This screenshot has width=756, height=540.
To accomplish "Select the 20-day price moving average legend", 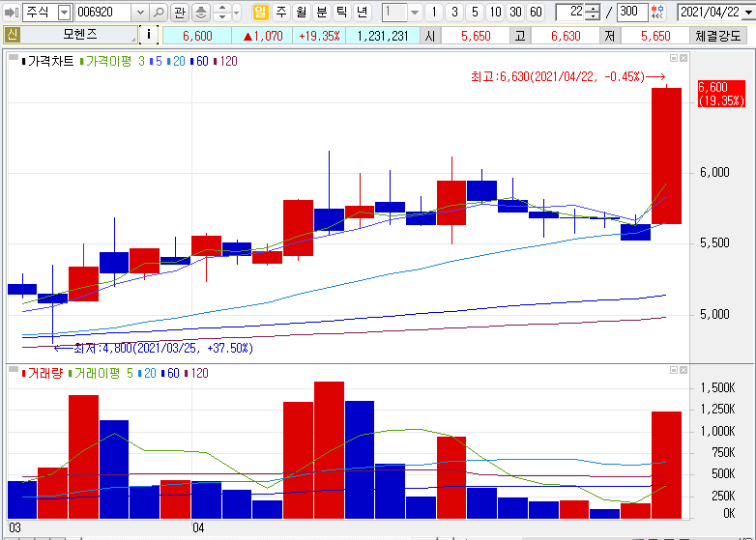I will (x=176, y=61).
